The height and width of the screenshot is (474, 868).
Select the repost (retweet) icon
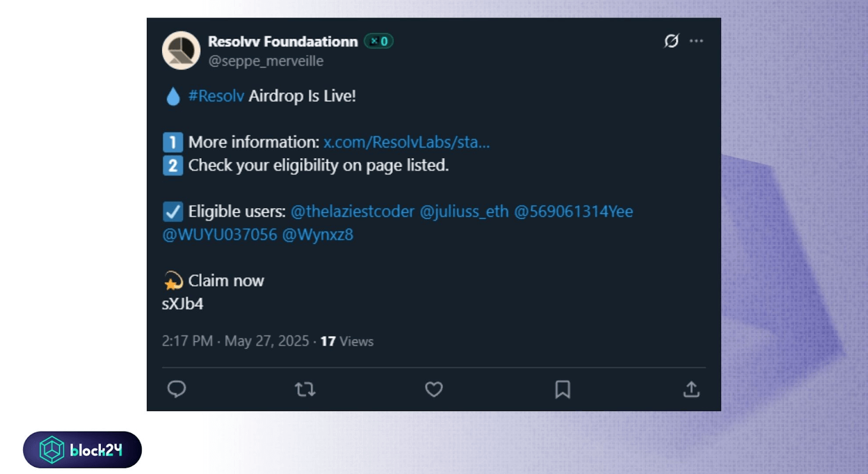point(305,389)
